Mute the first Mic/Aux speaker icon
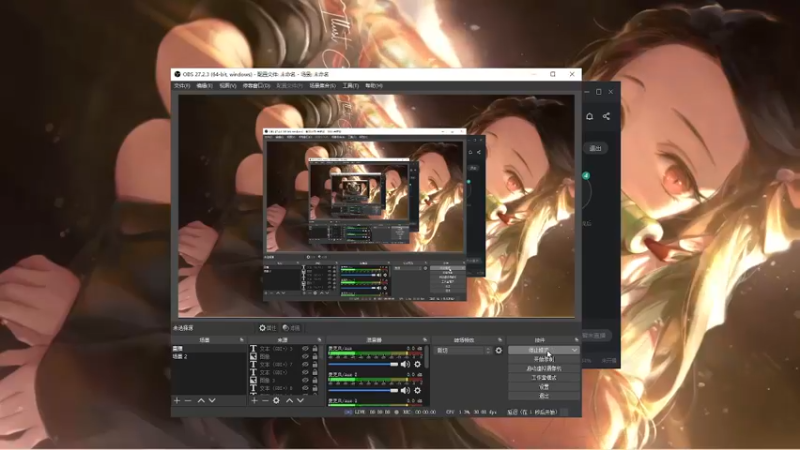Screen dimensions: 800x450 click(x=405, y=364)
